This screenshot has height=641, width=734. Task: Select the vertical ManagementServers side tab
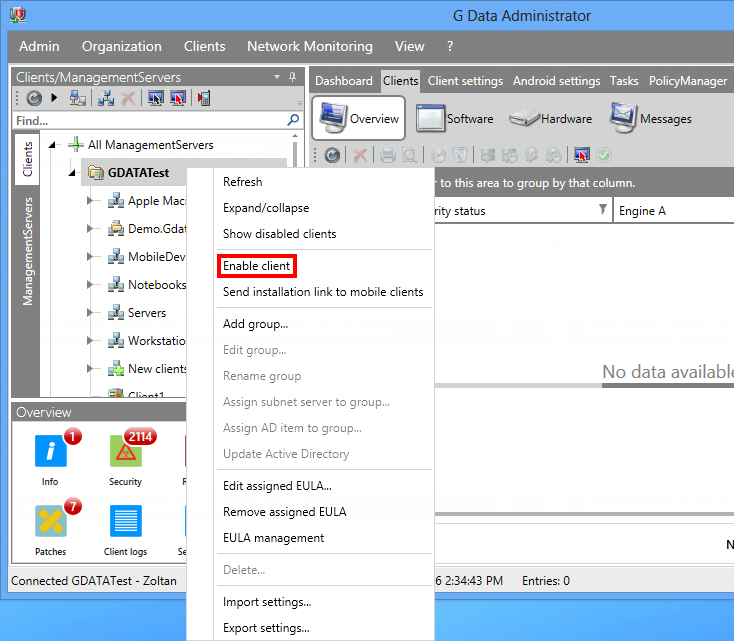click(x=27, y=251)
